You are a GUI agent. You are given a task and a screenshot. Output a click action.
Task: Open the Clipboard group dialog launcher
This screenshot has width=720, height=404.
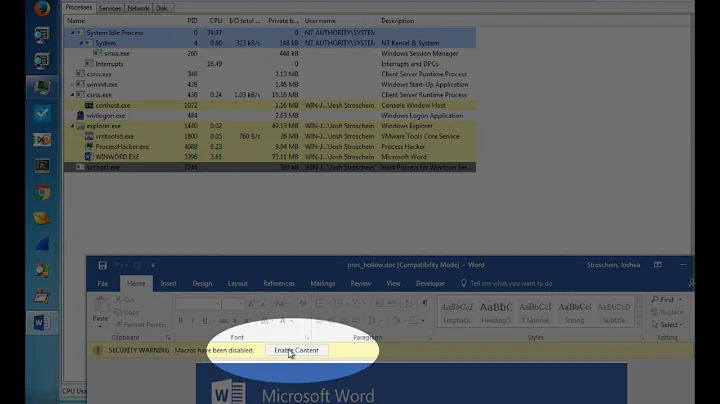pos(168,337)
